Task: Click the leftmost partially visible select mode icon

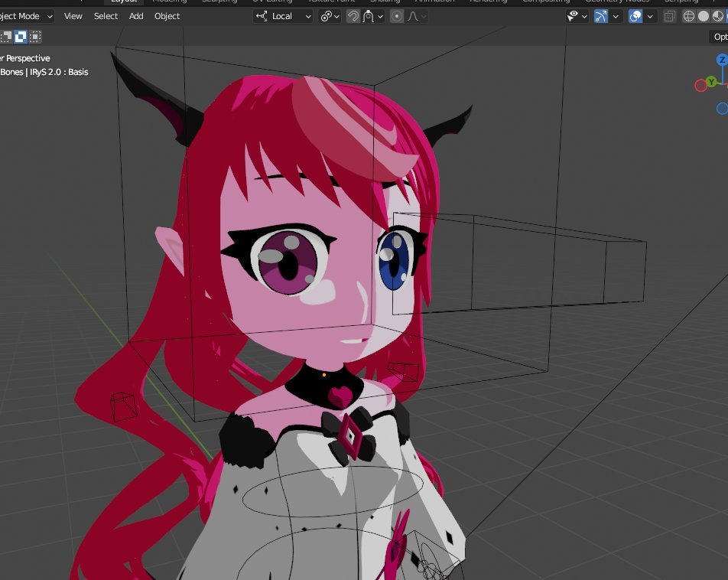Action: (6, 37)
